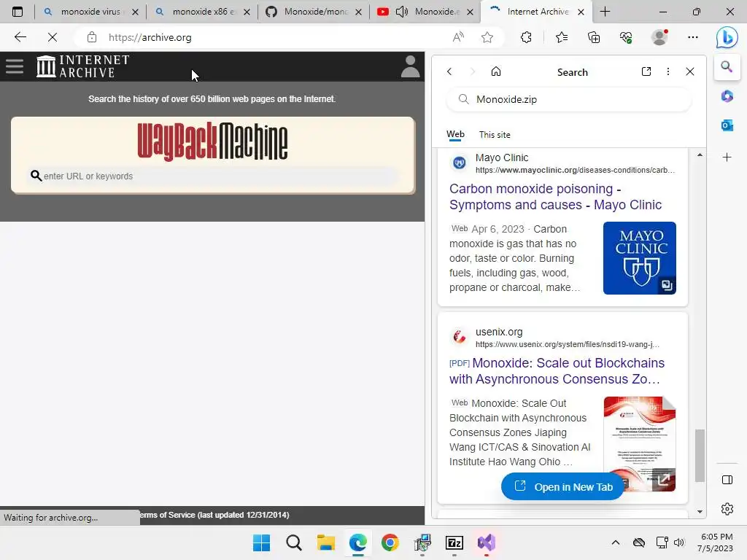Switch to the This site tab
The image size is (747, 560).
point(495,135)
